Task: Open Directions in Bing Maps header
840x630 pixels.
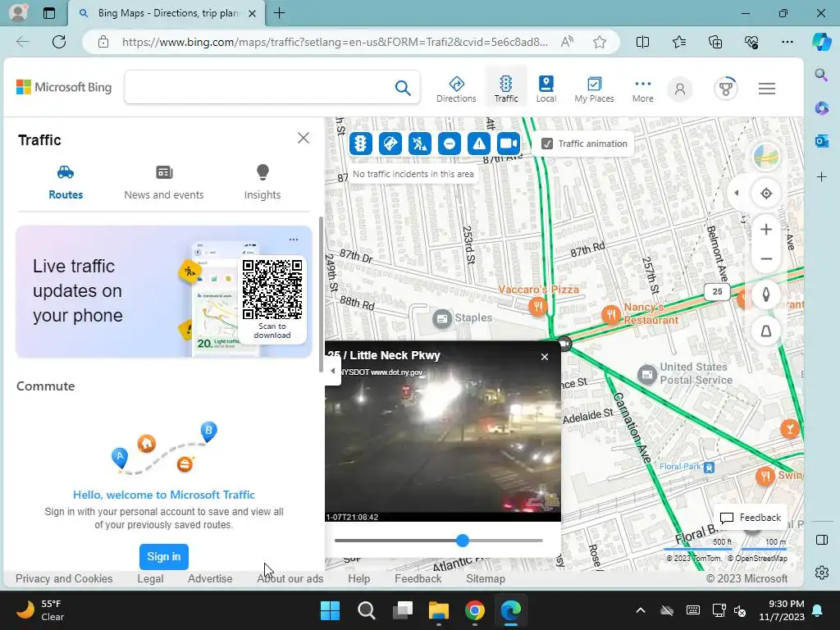Action: tap(456, 89)
